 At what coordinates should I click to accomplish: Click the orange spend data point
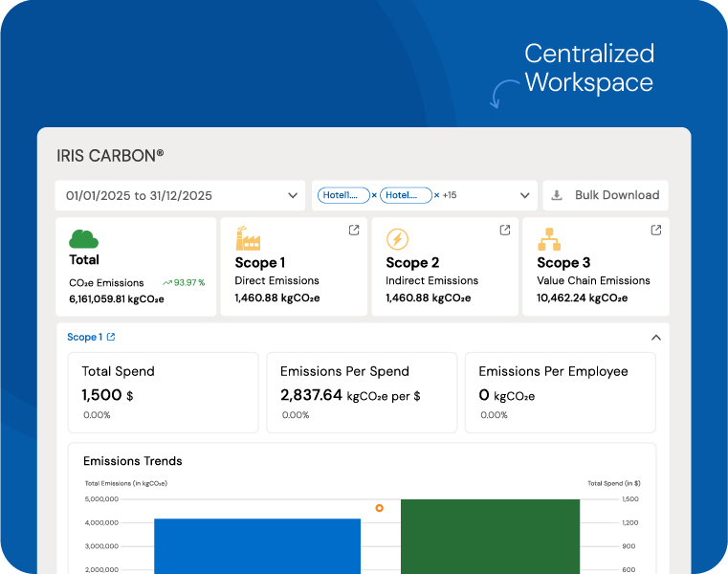click(x=380, y=508)
